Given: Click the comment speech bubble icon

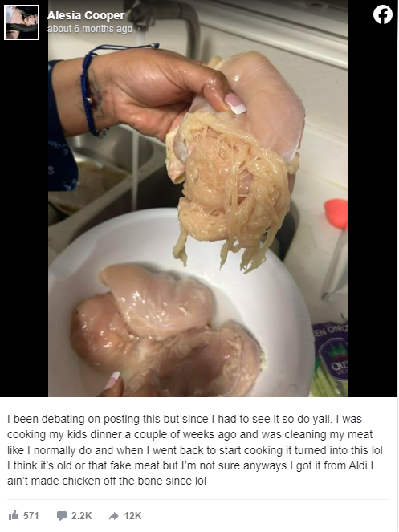Looking at the screenshot, I should click(x=62, y=516).
